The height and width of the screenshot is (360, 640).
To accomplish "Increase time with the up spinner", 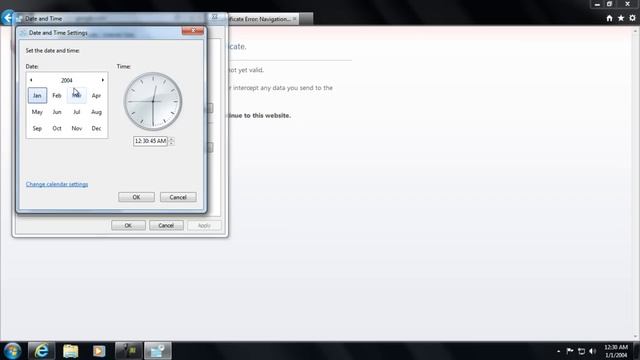I will coord(171,139).
